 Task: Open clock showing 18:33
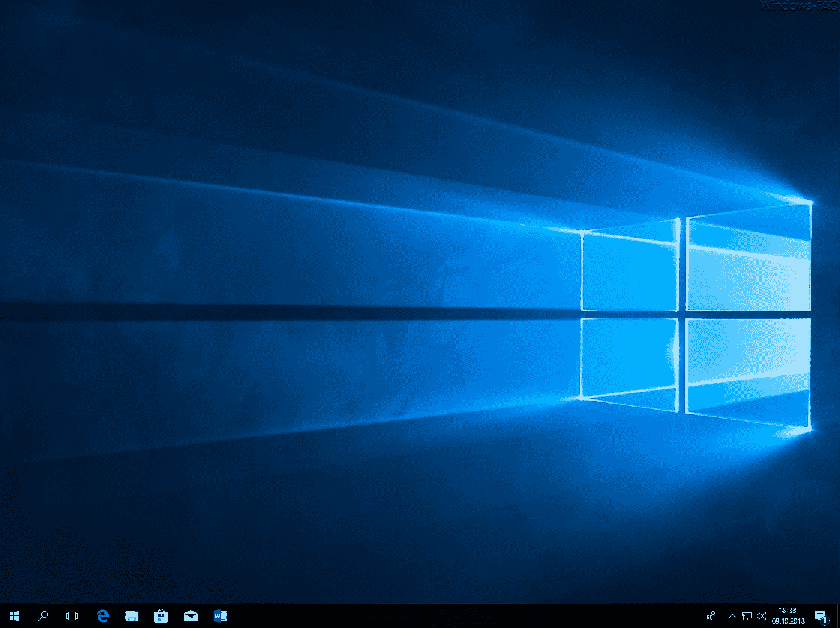tap(788, 616)
